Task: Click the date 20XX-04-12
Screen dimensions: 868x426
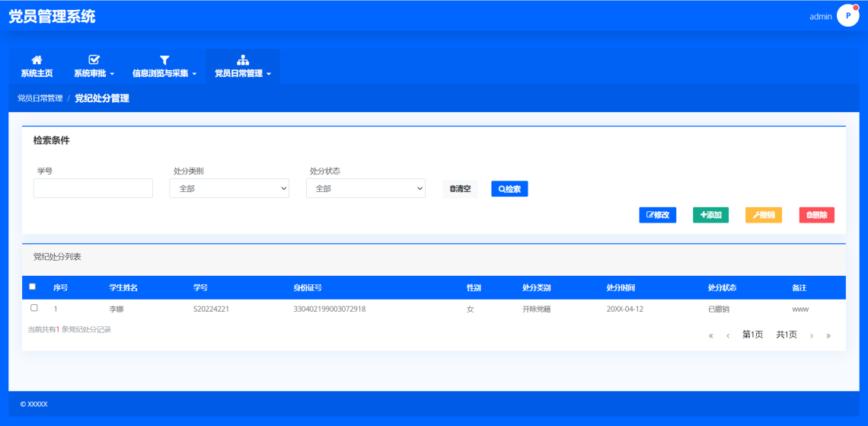Action: click(625, 309)
